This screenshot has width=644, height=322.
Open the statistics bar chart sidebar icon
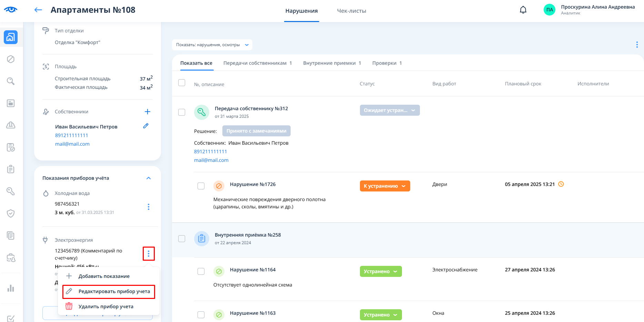(x=11, y=288)
